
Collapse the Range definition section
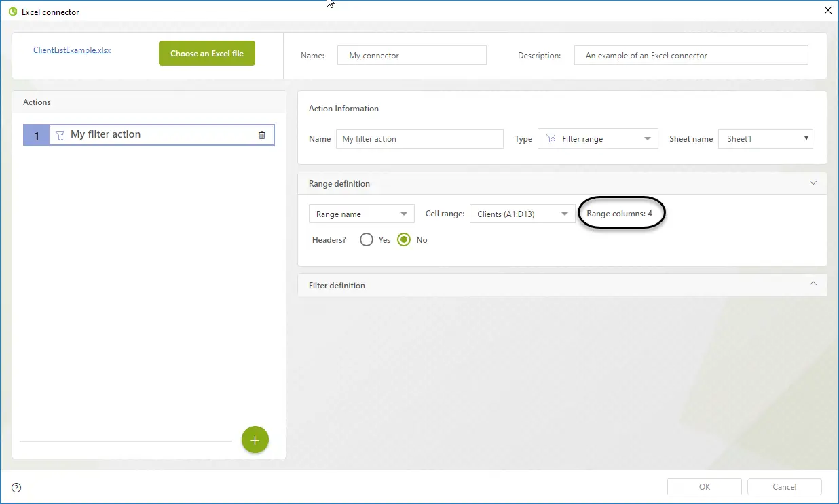point(813,183)
